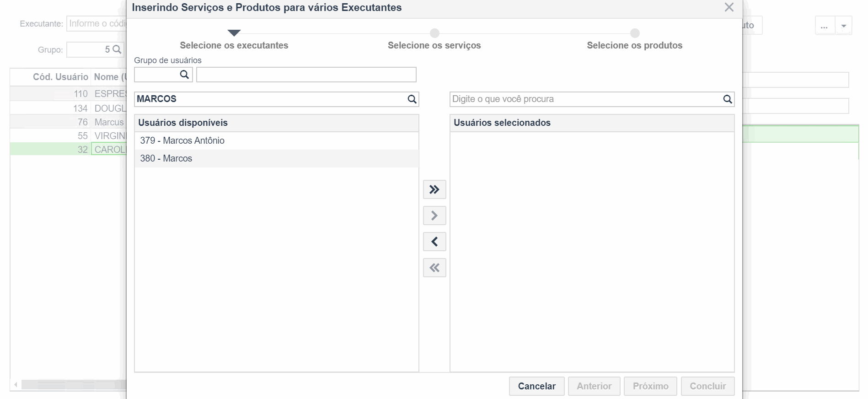Select highlighted background row code 32

(68, 150)
